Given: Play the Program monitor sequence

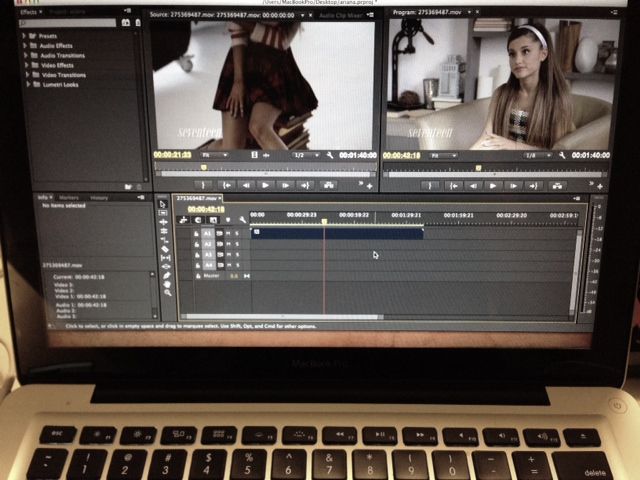Looking at the screenshot, I should pos(493,186).
